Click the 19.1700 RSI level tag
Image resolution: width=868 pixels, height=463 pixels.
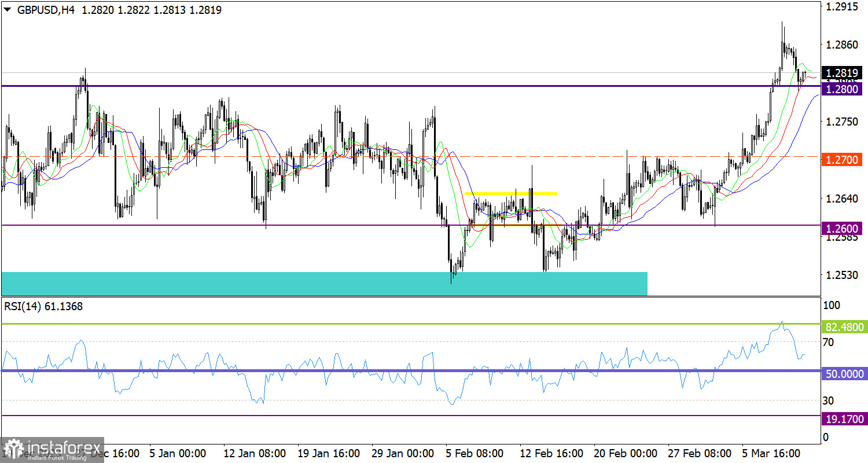pyautogui.click(x=845, y=418)
